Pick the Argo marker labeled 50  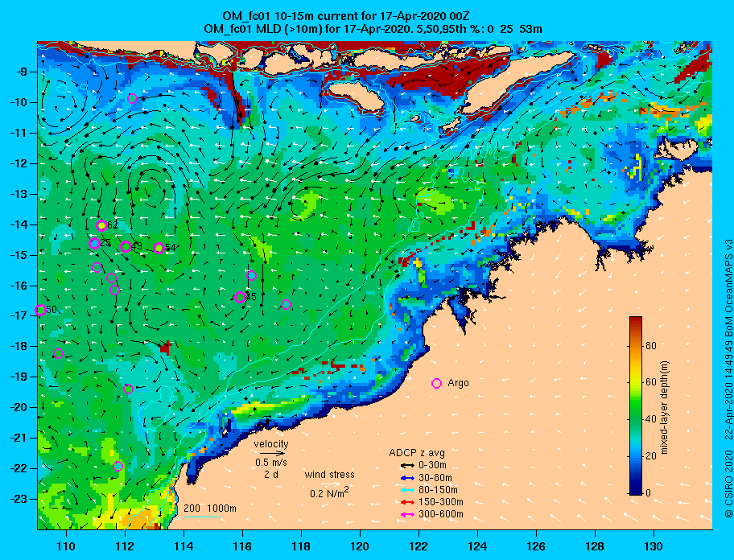[x=40, y=310]
